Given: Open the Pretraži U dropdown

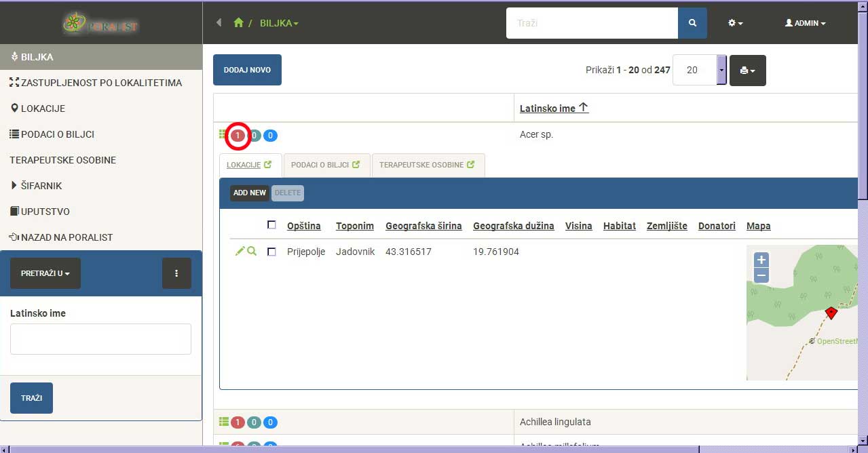Looking at the screenshot, I should [x=45, y=273].
